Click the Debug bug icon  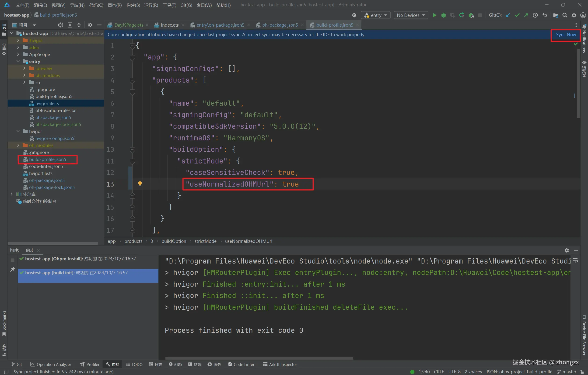[443, 15]
